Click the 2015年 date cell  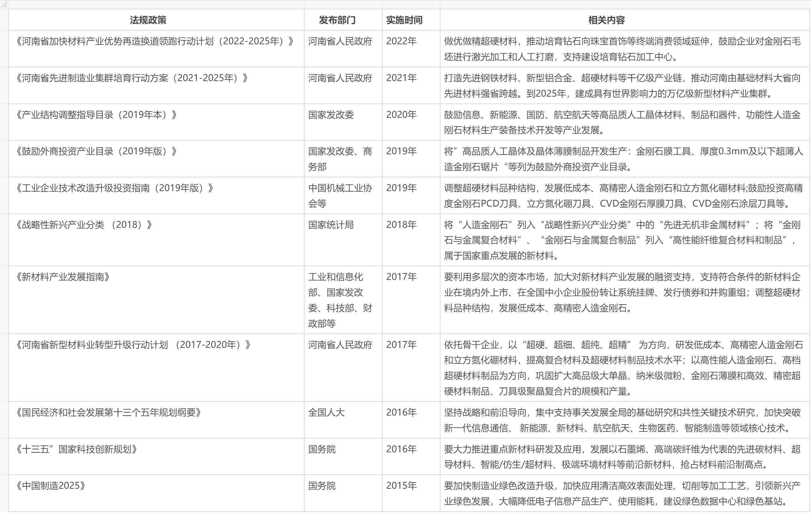tap(411, 493)
